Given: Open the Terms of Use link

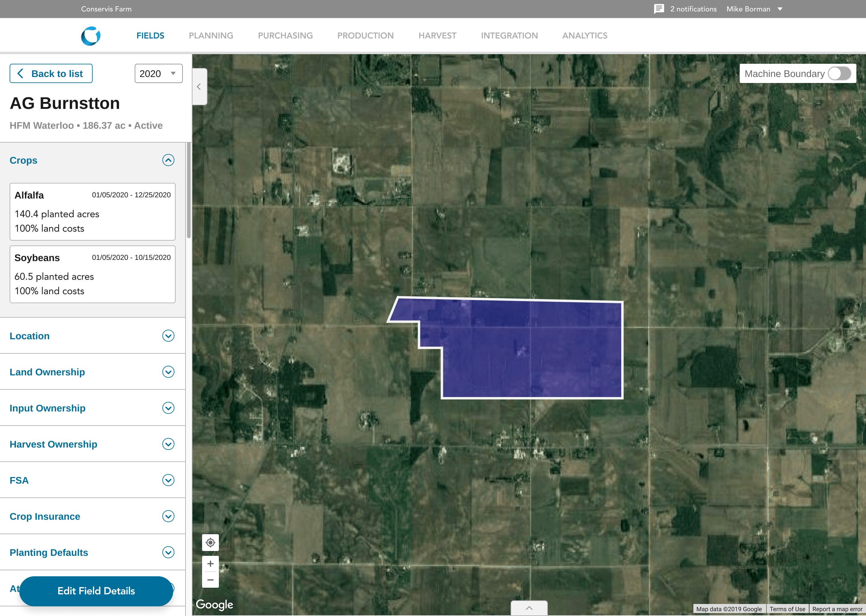Looking at the screenshot, I should coord(787,609).
